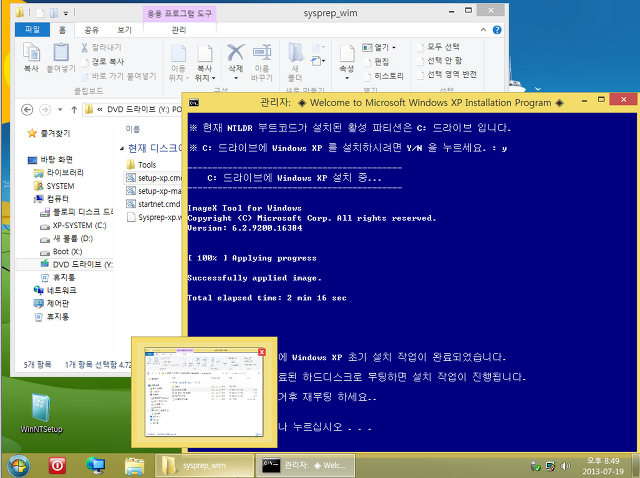Click History (히스토리) in ribbon
Image resolution: width=640 pixels, height=478 pixels.
(x=384, y=76)
